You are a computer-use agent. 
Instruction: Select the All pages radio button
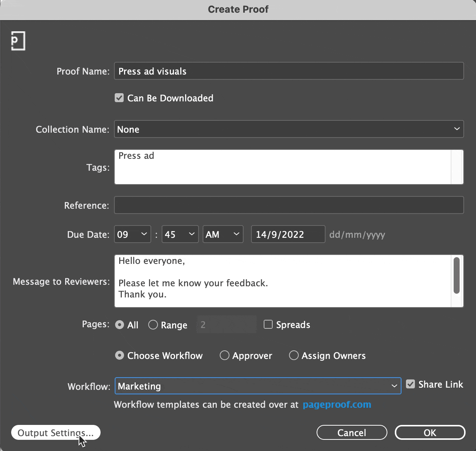[119, 325]
